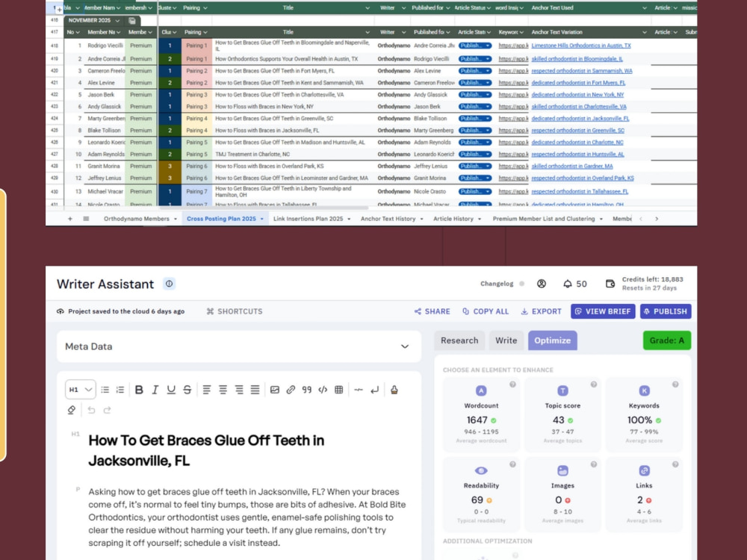The width and height of the screenshot is (747, 560).
Task: Open the Research tab
Action: pyautogui.click(x=459, y=340)
